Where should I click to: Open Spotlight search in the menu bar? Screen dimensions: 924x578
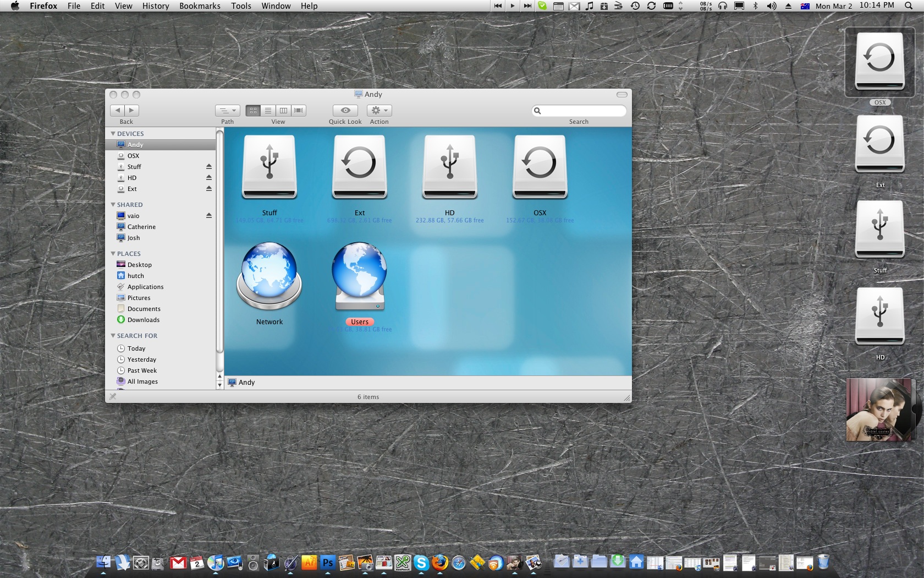[x=909, y=6]
